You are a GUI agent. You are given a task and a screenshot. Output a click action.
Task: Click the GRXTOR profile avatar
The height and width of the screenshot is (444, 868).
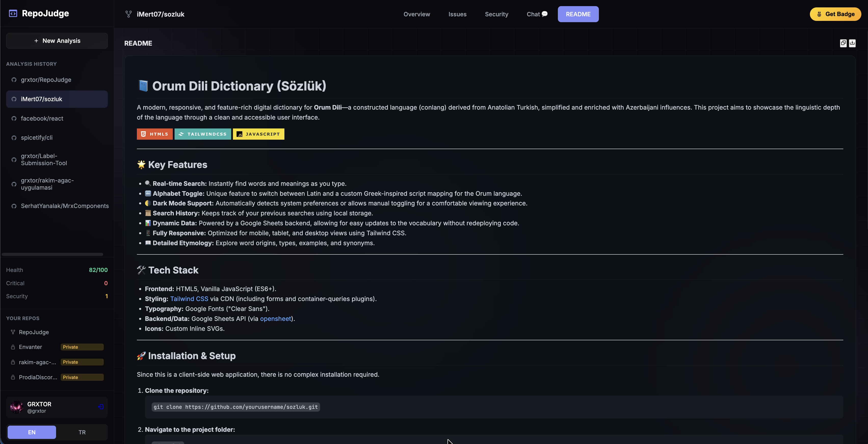tap(17, 407)
